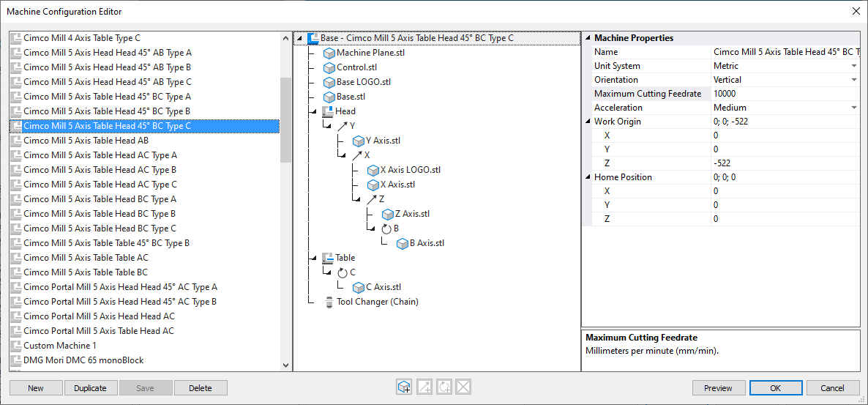
Task: Collapse the Home Position property group
Action: [588, 178]
